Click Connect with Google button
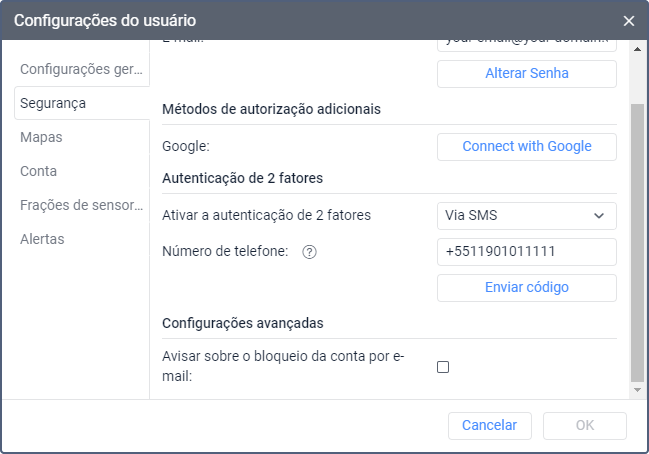This screenshot has height=454, width=649. pyautogui.click(x=526, y=146)
